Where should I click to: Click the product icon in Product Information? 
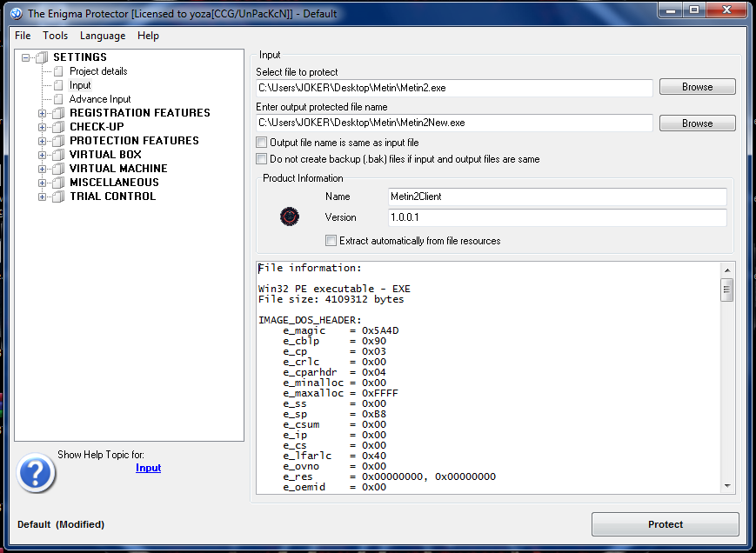pos(290,217)
